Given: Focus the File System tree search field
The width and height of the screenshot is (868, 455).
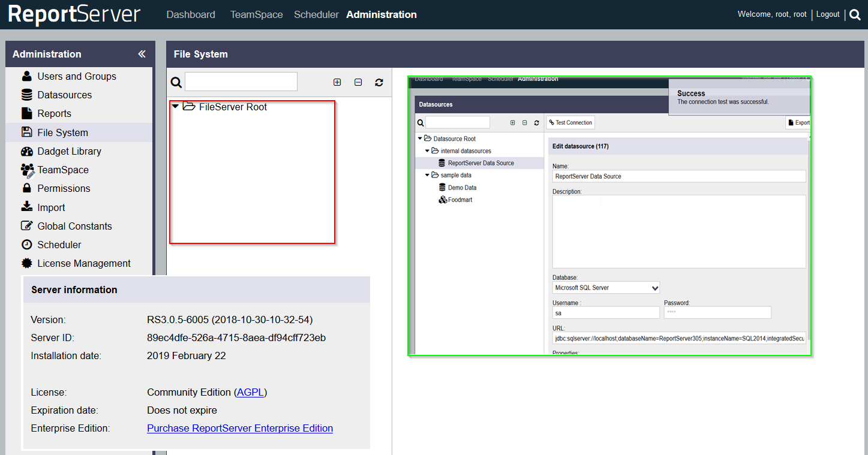Looking at the screenshot, I should [x=241, y=82].
